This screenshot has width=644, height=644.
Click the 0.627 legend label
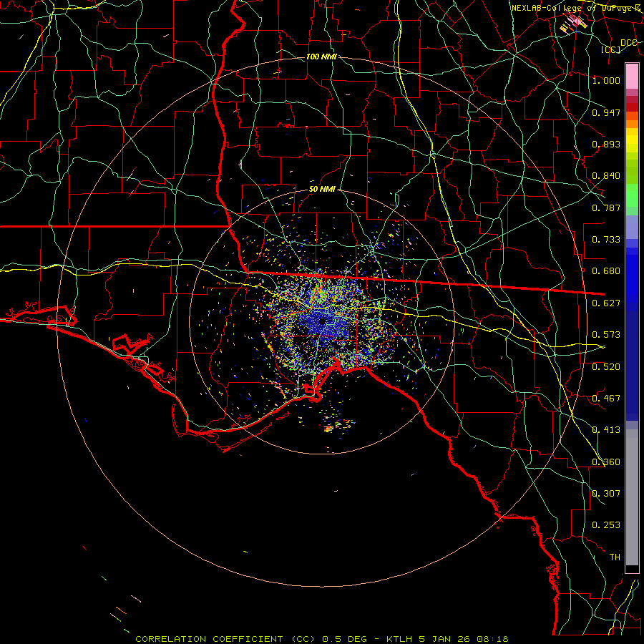(606, 303)
